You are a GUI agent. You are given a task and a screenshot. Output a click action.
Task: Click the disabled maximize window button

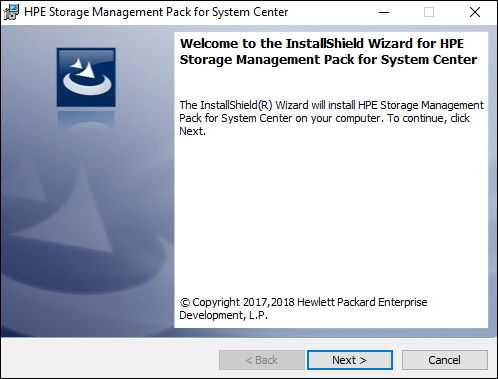point(429,12)
